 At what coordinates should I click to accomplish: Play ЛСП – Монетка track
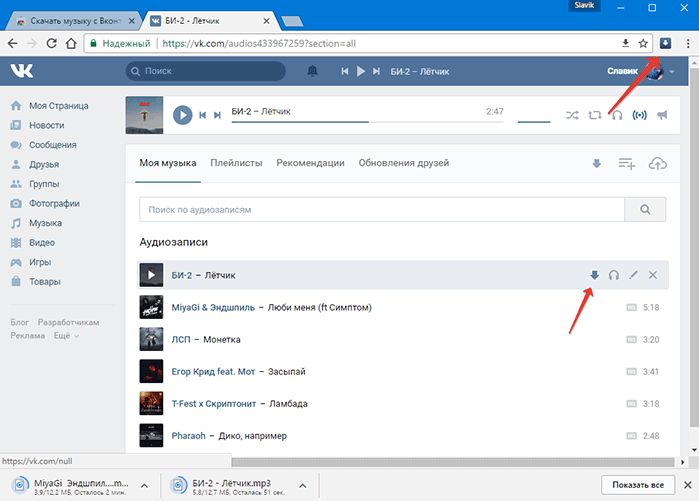click(403, 339)
